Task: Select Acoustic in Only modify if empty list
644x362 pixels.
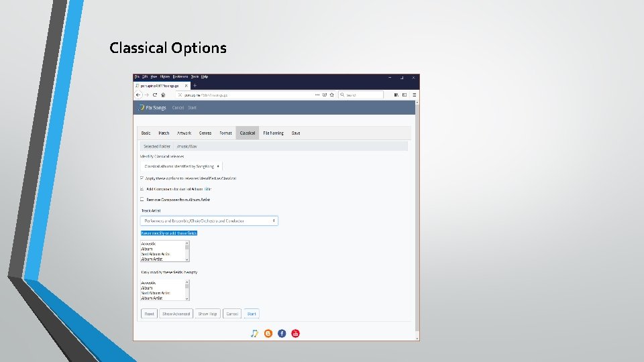Action: (x=162, y=283)
